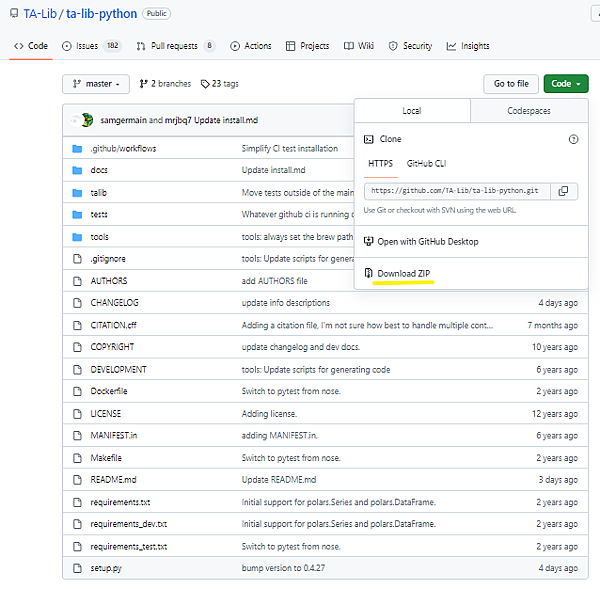600x589 pixels.
Task: Open the Security tab
Action: coord(410,46)
